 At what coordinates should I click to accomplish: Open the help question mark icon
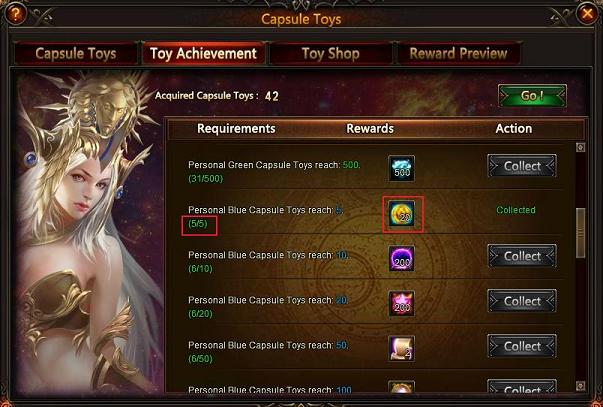(15, 14)
